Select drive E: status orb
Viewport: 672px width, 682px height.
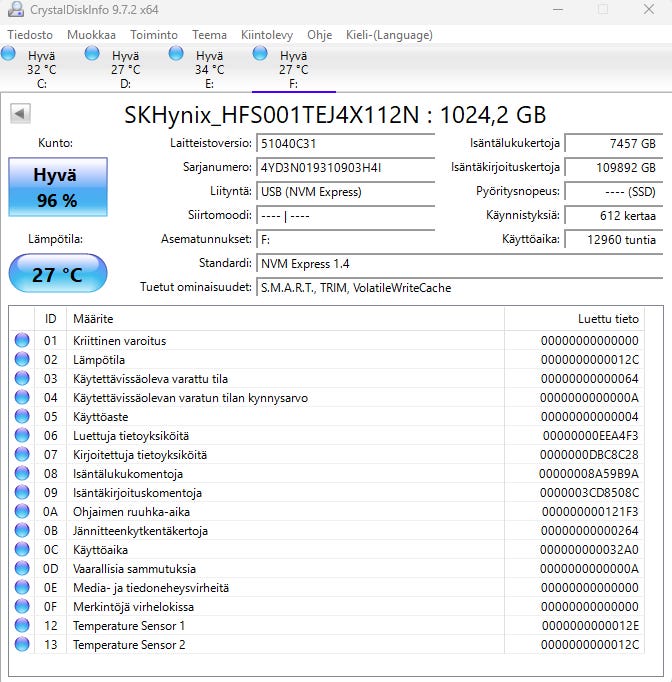coord(177,54)
